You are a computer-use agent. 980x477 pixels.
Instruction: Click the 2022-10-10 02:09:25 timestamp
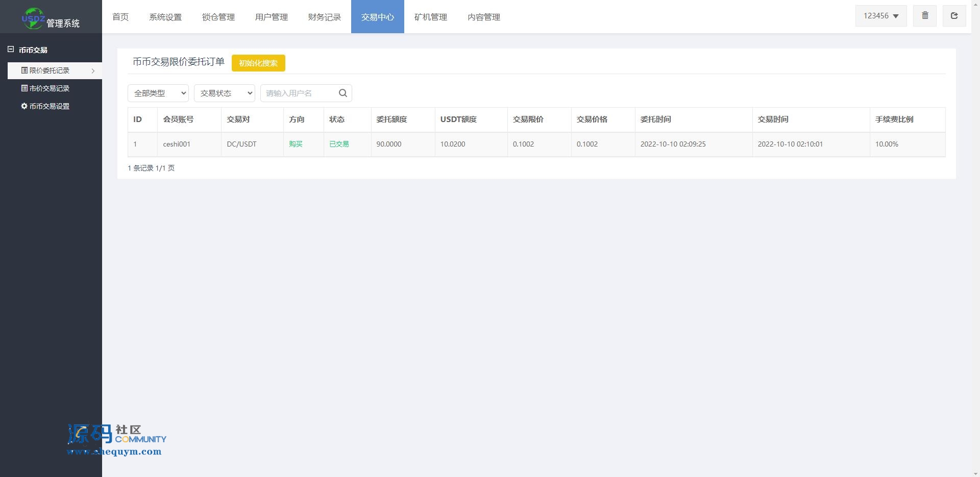(673, 144)
